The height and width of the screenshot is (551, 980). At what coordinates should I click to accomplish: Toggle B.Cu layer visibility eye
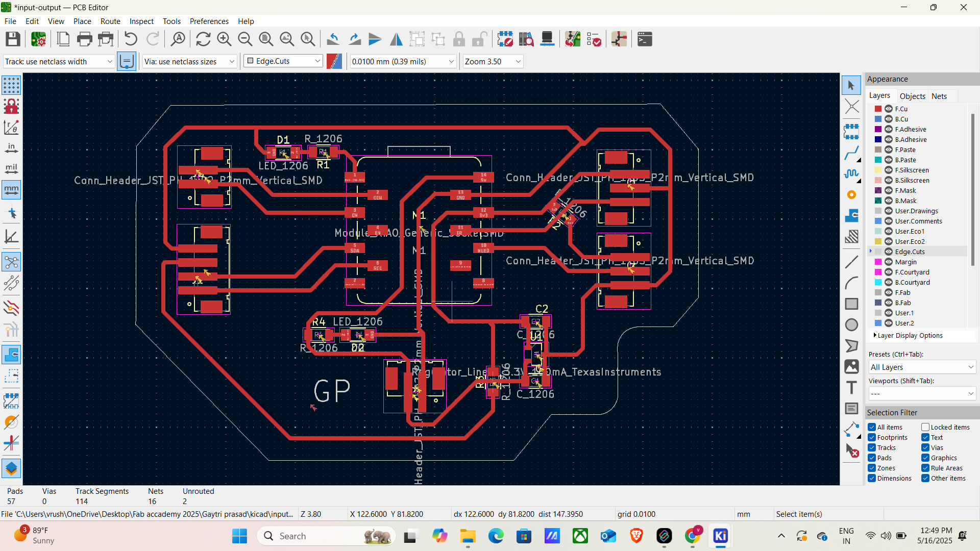pyautogui.click(x=889, y=119)
